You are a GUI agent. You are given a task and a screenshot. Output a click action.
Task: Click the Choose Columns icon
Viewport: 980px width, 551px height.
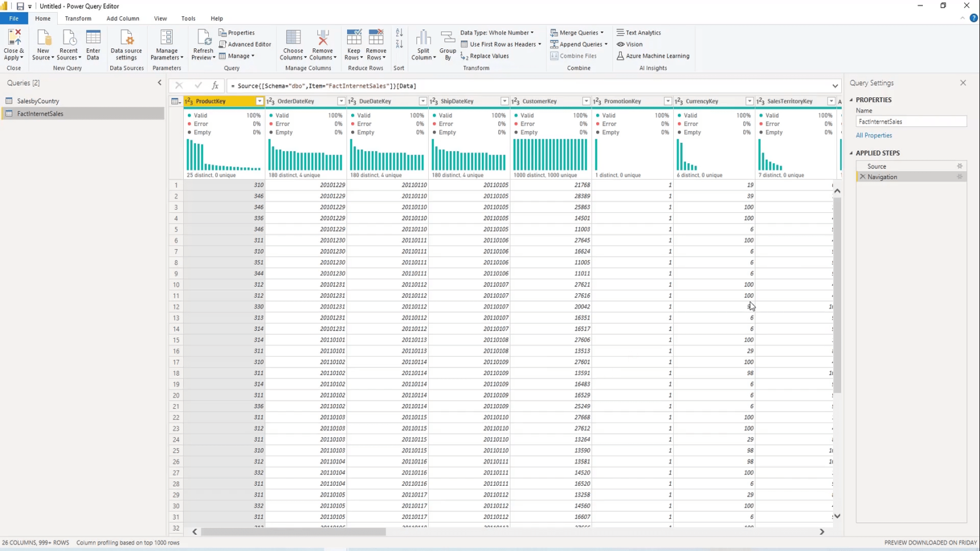(x=293, y=37)
